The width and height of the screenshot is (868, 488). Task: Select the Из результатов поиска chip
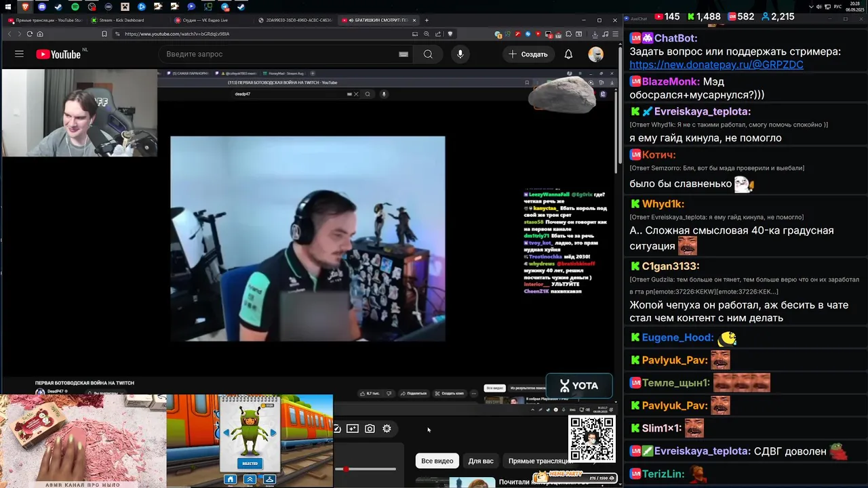pyautogui.click(x=527, y=388)
